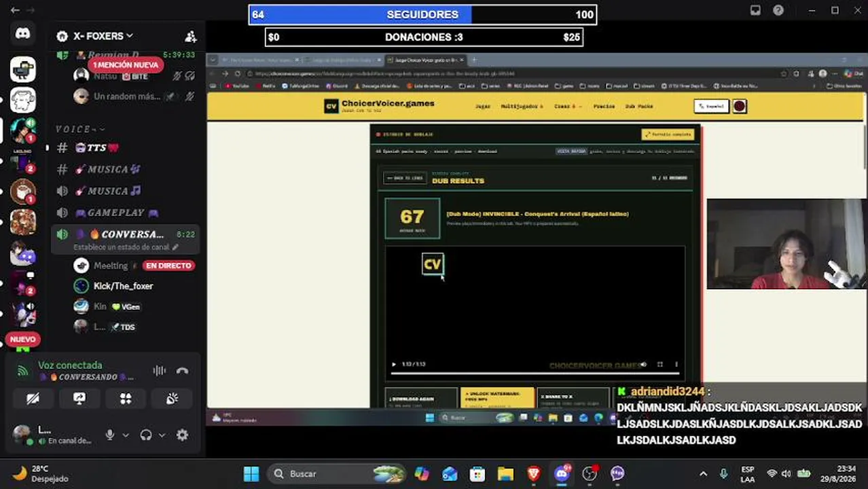Open Copilot from taskbar
Viewport: 868px width, 489px height.
pos(422,473)
